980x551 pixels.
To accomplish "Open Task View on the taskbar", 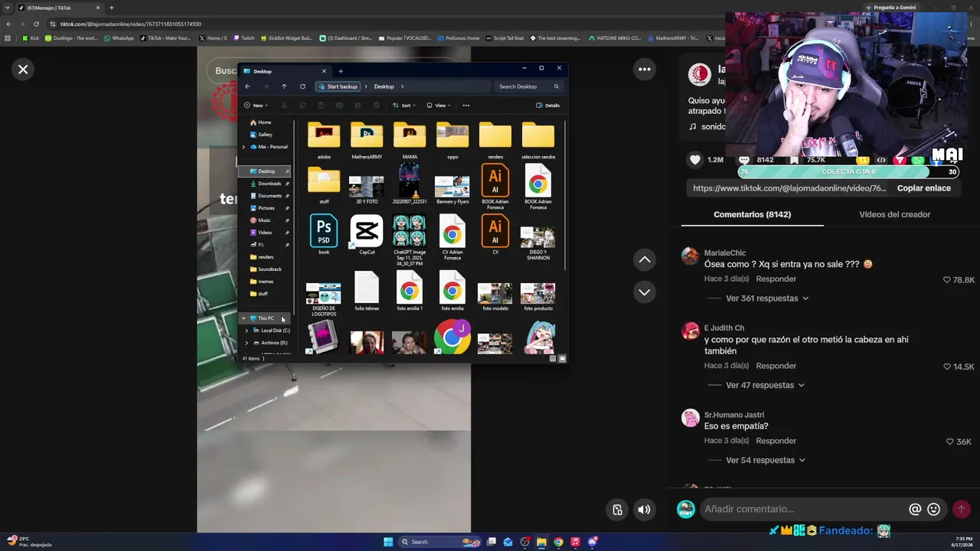I will coord(492,542).
